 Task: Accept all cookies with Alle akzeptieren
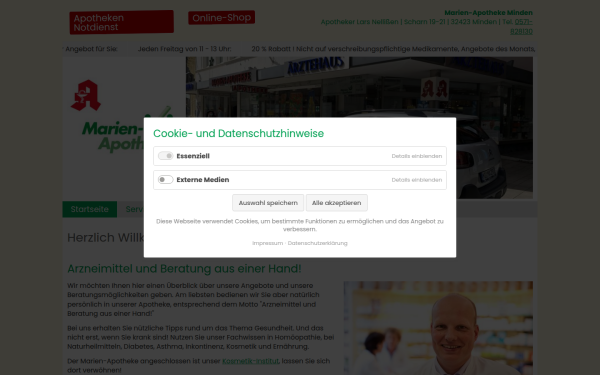tap(336, 203)
